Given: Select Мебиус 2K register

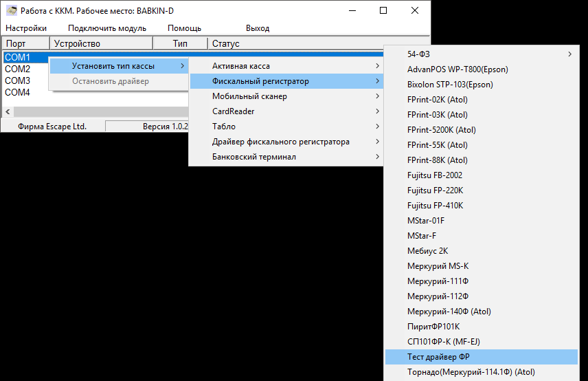Looking at the screenshot, I should pos(482,251).
